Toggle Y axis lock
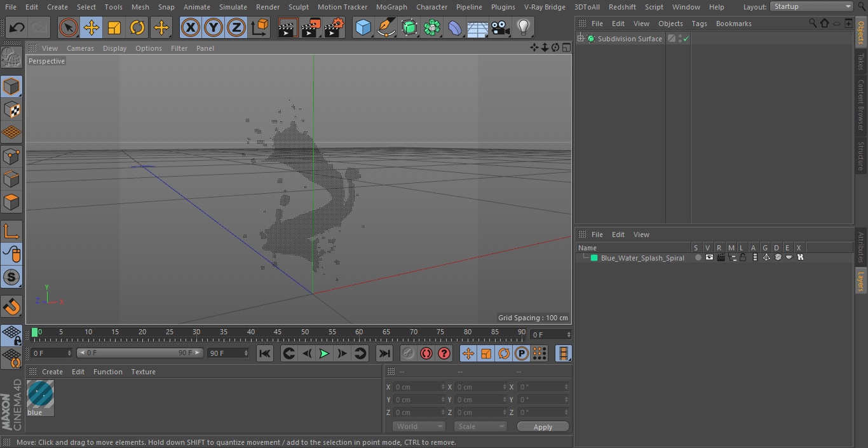The image size is (868, 448). tap(214, 27)
